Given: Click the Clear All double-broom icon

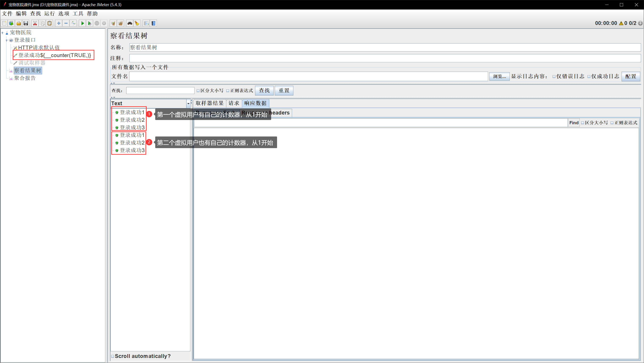Looking at the screenshot, I should (x=121, y=23).
